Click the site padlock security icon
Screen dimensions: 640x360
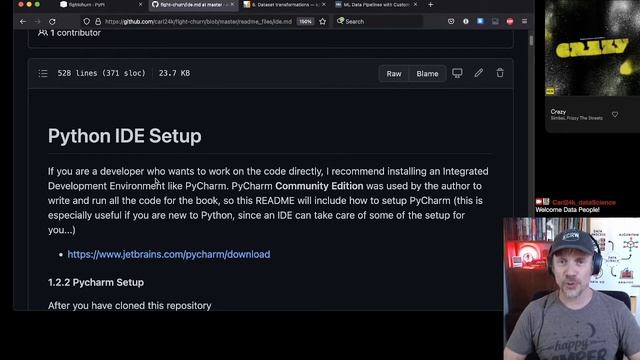(x=98, y=22)
